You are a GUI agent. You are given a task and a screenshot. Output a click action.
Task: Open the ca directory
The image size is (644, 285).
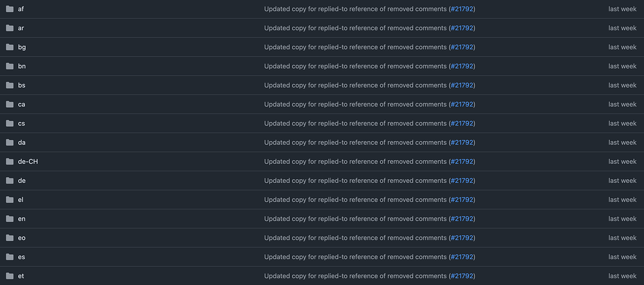coord(21,105)
